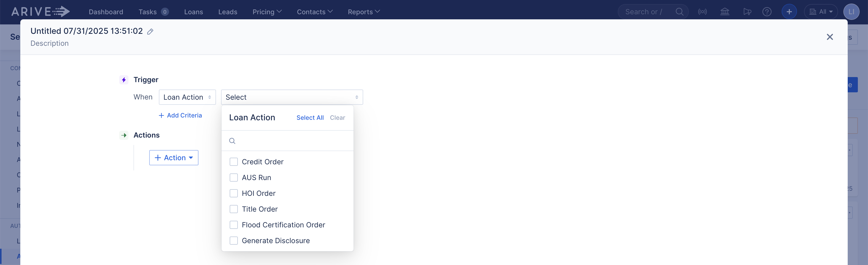Click the broadcast announcements icon
This screenshot has width=868, height=265.
(x=703, y=11)
